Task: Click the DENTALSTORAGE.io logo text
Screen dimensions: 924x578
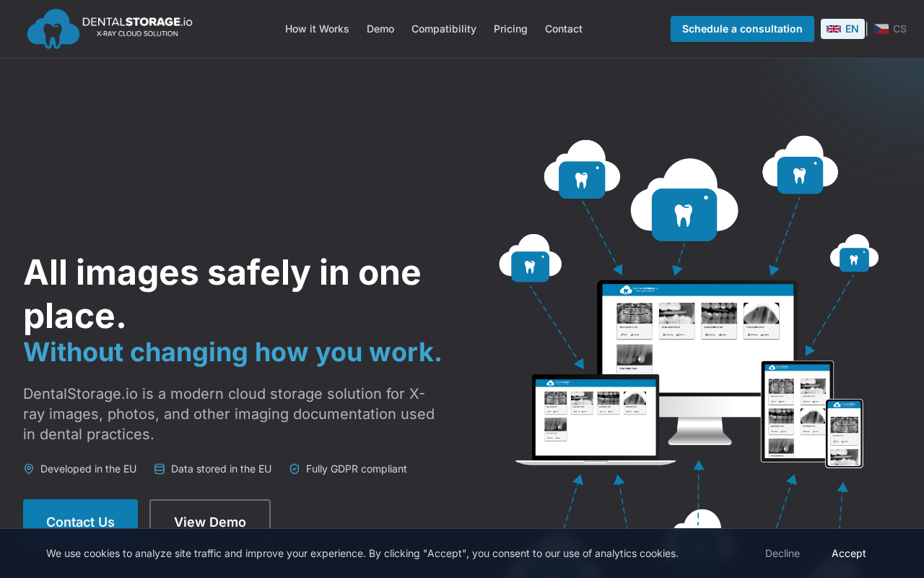Action: (x=137, y=22)
